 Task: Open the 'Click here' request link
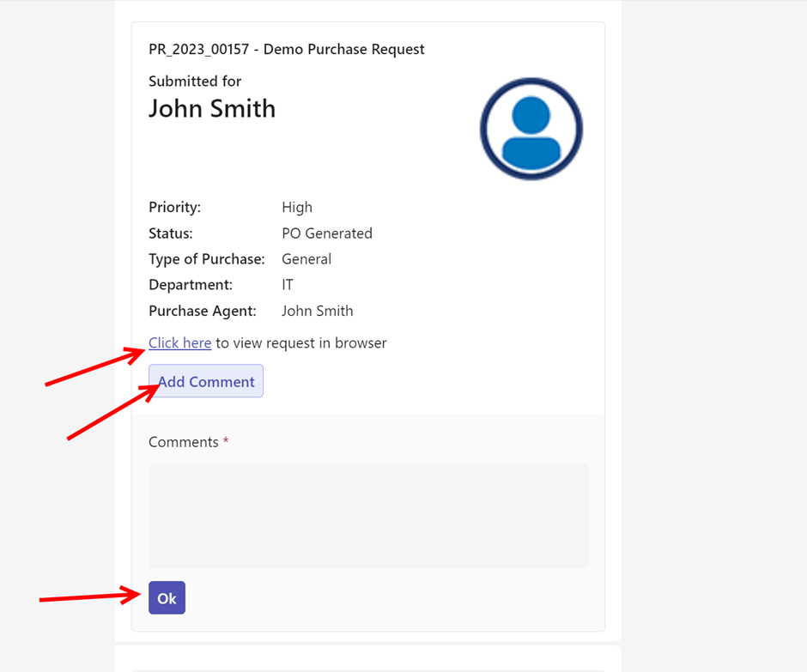coord(179,343)
